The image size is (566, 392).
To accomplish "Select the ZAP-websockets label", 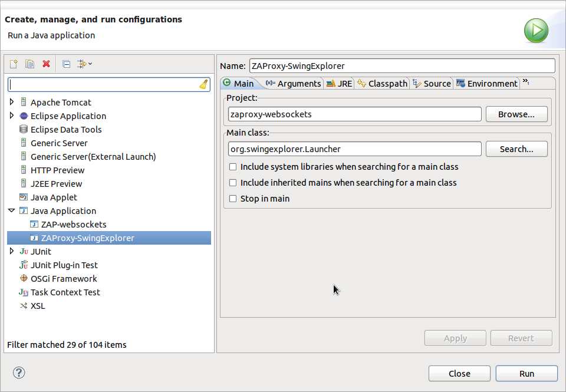I will [x=74, y=225].
